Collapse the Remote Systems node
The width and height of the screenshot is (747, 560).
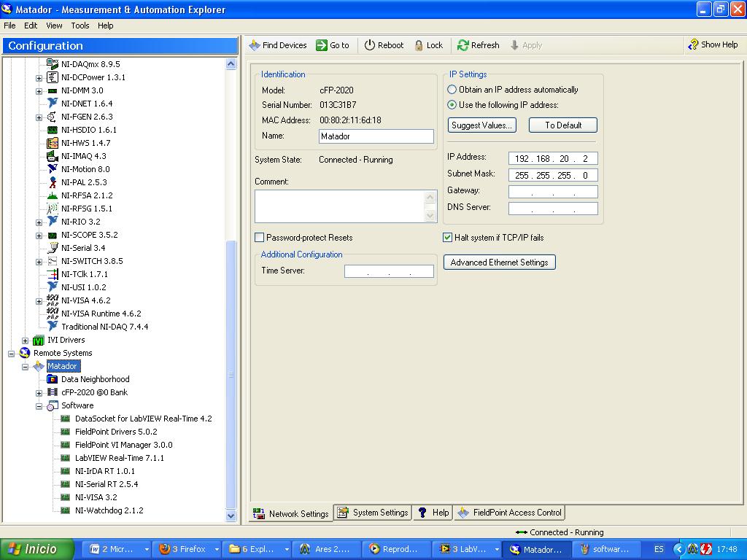coord(12,354)
